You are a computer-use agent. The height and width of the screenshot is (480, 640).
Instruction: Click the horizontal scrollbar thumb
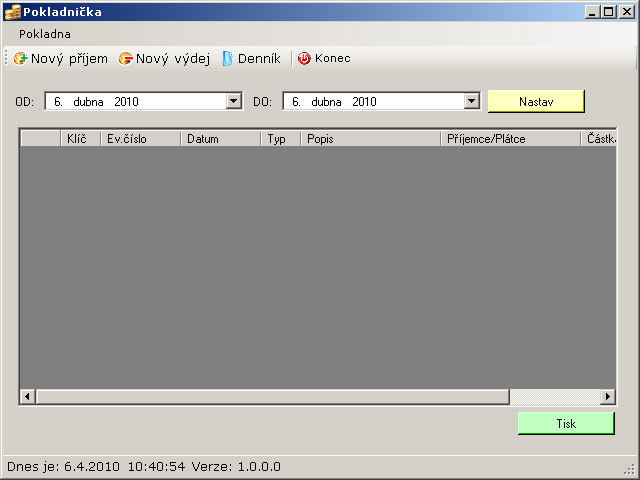[273, 396]
